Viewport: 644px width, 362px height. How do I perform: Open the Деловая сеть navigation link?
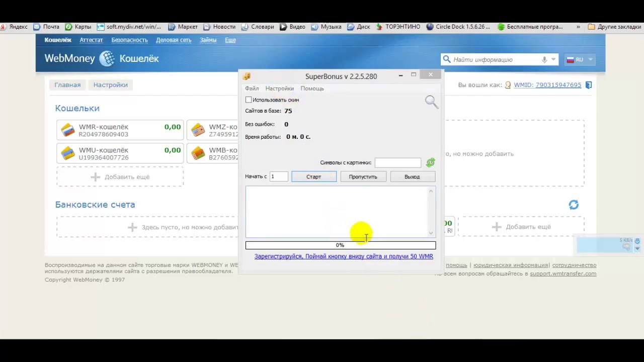(174, 40)
